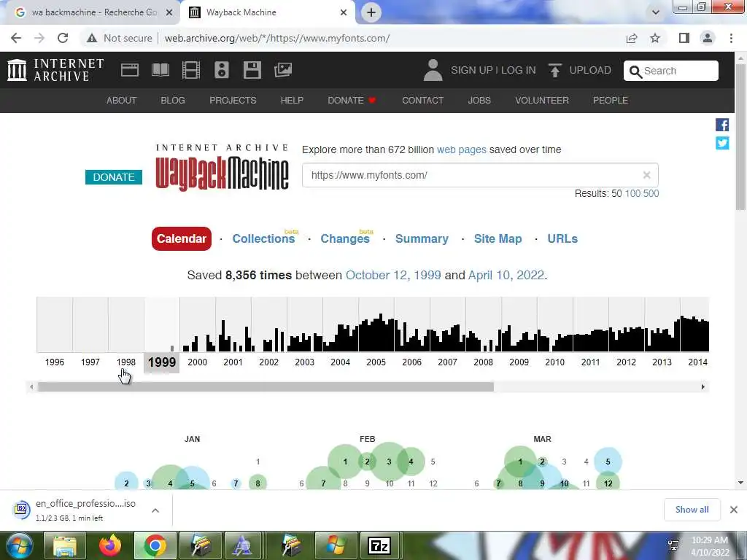Open a new browser tab

[x=371, y=12]
